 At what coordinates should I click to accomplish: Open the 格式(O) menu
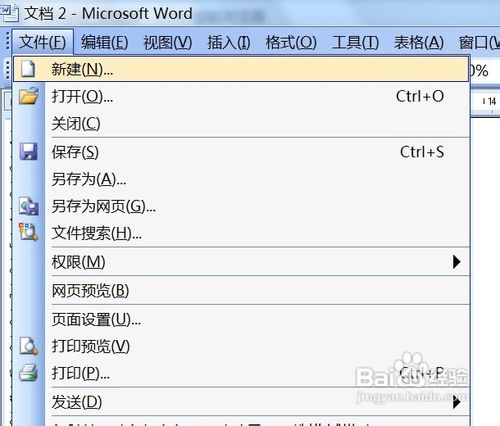(x=291, y=42)
